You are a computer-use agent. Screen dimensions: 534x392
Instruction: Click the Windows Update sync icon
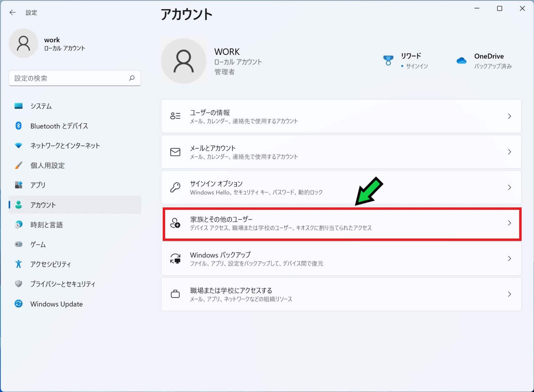pos(19,304)
